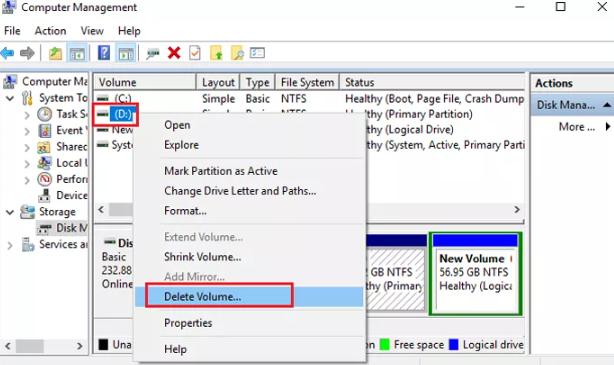Sort by the Volume column header

coord(145,83)
